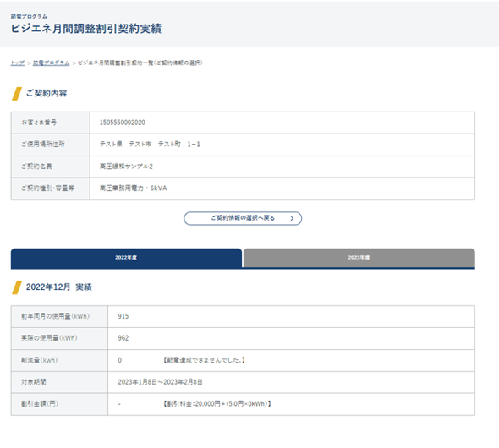Click the 対象期間 label
This screenshot has width=499, height=448.
(x=34, y=382)
